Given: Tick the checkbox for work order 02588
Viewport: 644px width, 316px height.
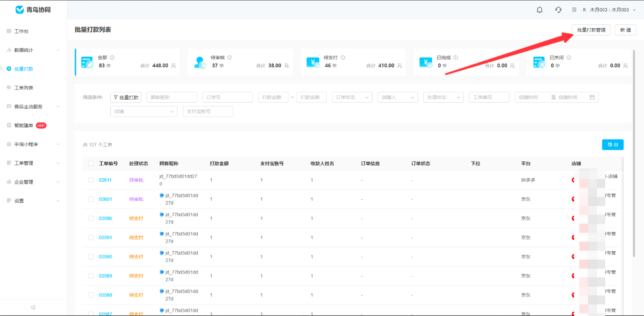Looking at the screenshot, I should pos(91,295).
